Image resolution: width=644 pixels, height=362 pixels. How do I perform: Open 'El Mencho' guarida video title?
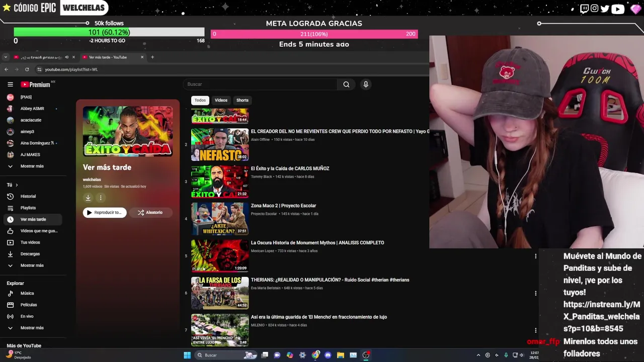319,317
